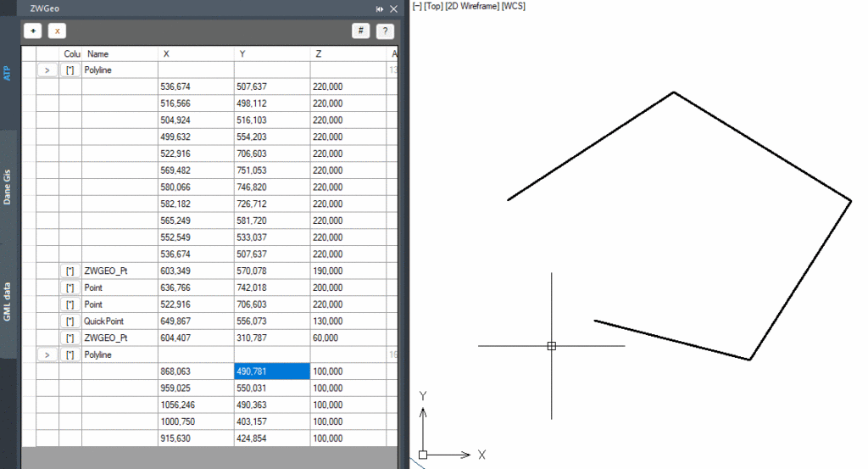Click [*] button of Point row with X 636,766
This screenshot has width=868, height=469.
[x=70, y=288]
